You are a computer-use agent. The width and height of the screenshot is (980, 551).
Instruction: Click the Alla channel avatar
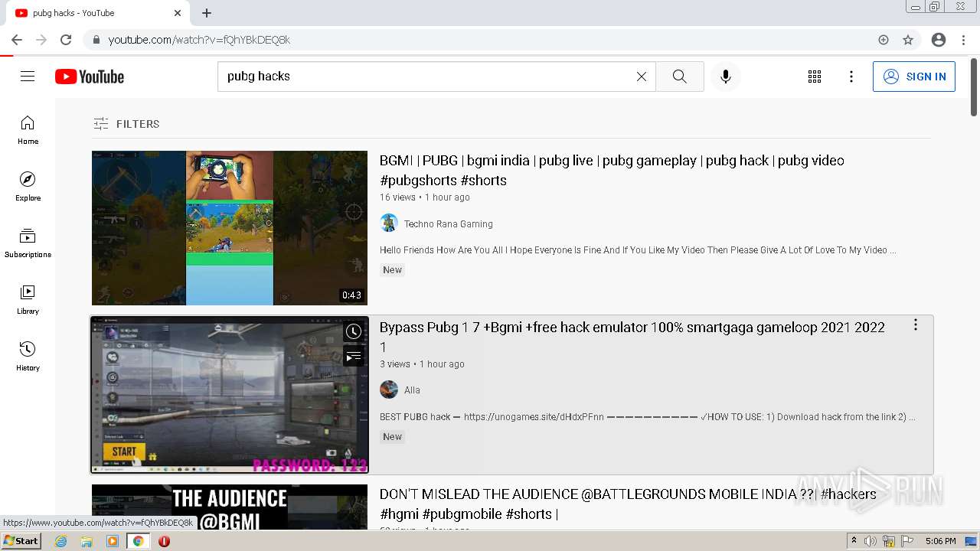(389, 390)
